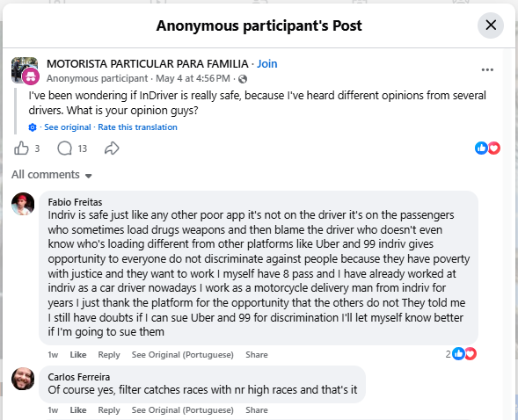The height and width of the screenshot is (420, 518).
Task: Select Rate this translation link
Action: point(137,127)
